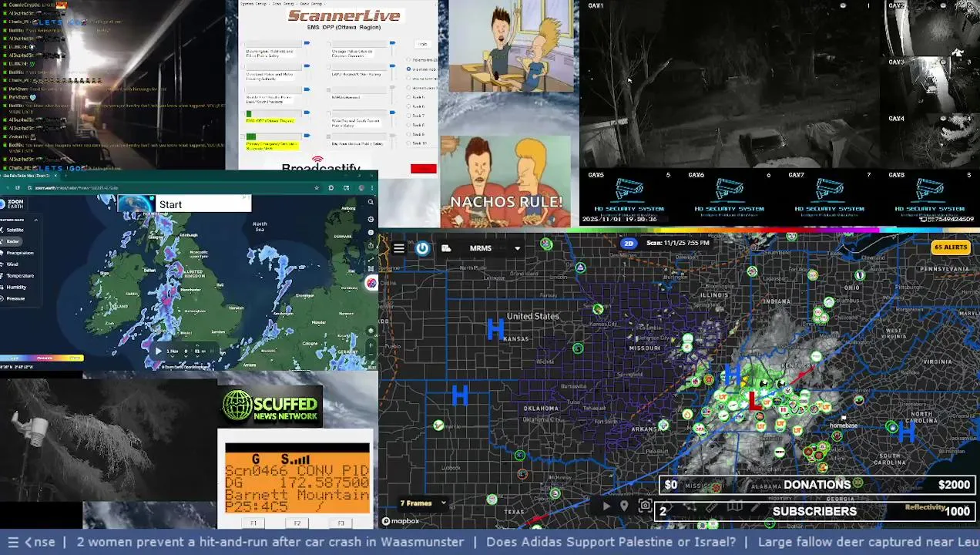Open the news ticker hamburger icon
This screenshot has width=980, height=555.
[12, 542]
